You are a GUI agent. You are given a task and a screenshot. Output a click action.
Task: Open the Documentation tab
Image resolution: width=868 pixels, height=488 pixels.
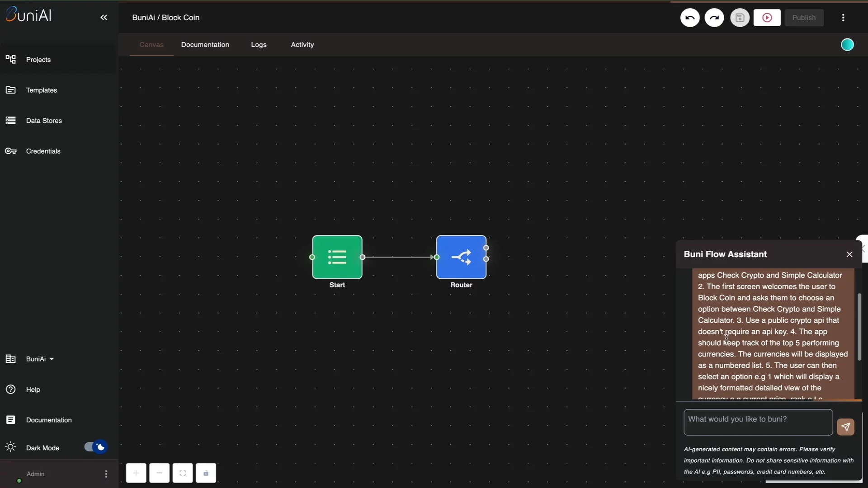point(205,45)
